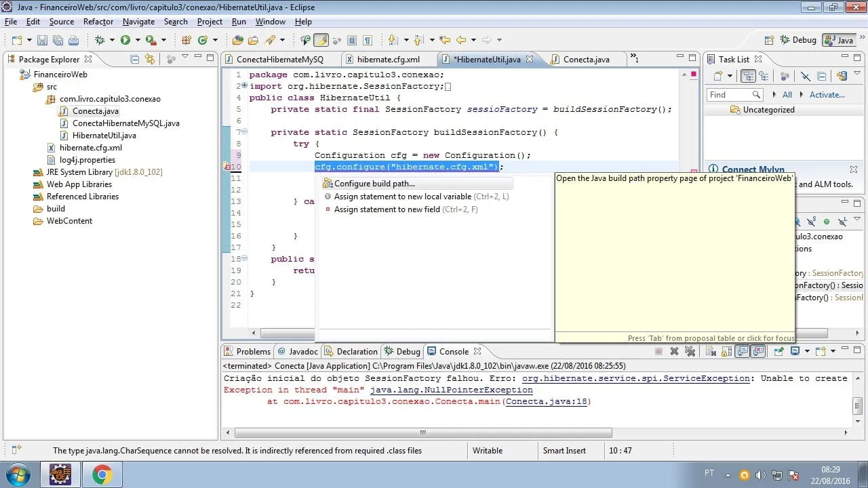
Task: Select the Configure build path proposal
Action: coord(374,184)
